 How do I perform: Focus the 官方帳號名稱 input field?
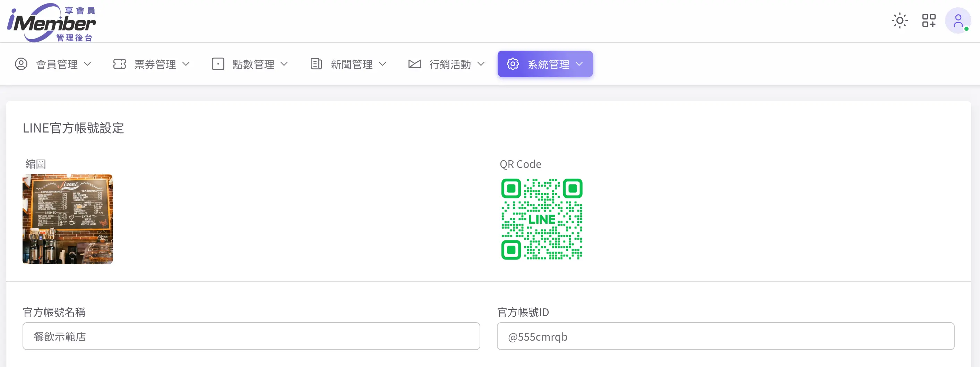pyautogui.click(x=251, y=336)
